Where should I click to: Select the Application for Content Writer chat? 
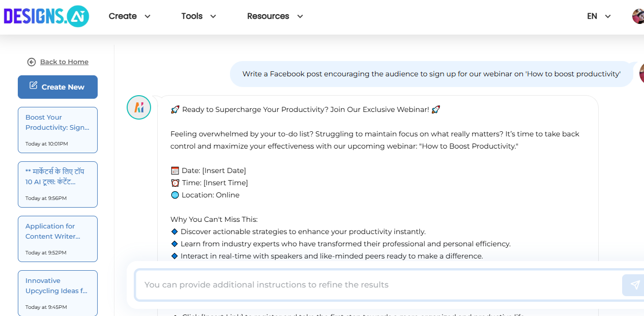57,239
